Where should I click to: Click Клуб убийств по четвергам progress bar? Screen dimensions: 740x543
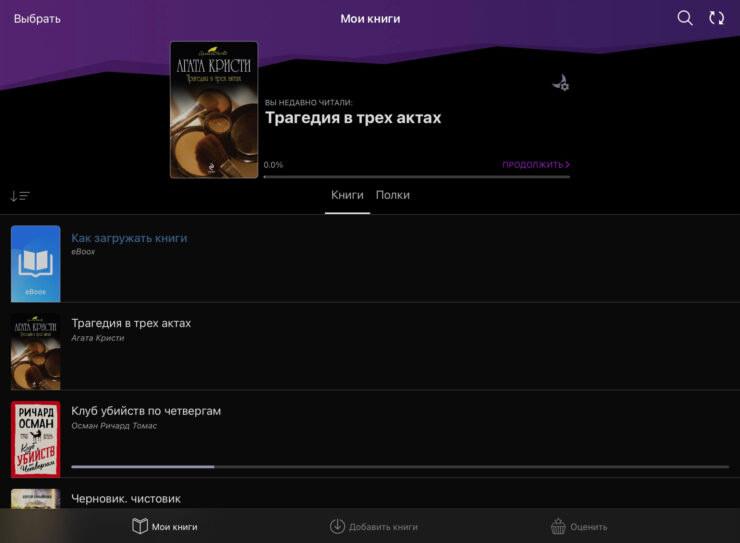coord(400,467)
